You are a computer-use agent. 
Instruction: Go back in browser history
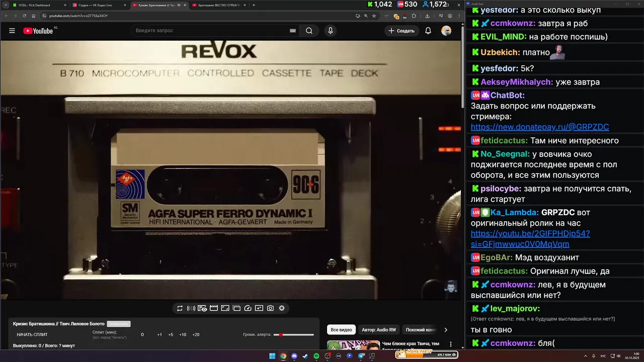(6, 16)
